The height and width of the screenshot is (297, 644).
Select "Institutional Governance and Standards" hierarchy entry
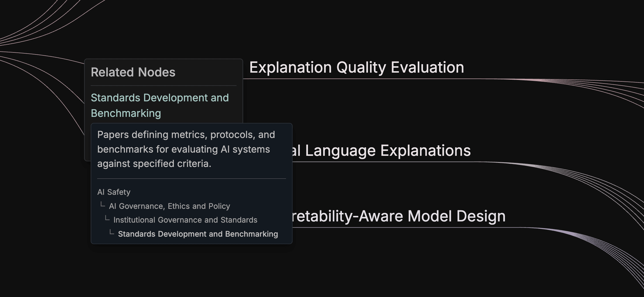(185, 220)
